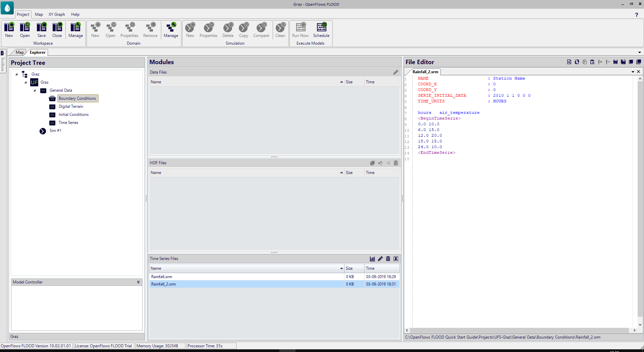The height and width of the screenshot is (352, 644).
Task: Select Initial Conditions in Project Tree
Action: point(73,115)
